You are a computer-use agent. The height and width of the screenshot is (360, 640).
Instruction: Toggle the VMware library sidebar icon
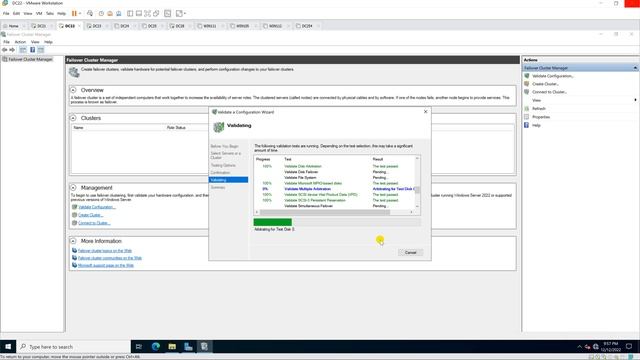pos(130,13)
